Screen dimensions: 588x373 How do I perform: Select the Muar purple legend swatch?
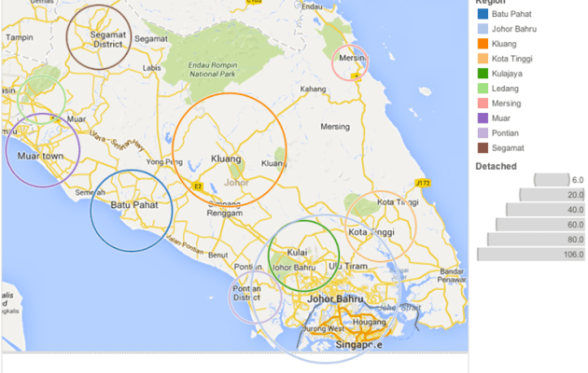click(483, 118)
